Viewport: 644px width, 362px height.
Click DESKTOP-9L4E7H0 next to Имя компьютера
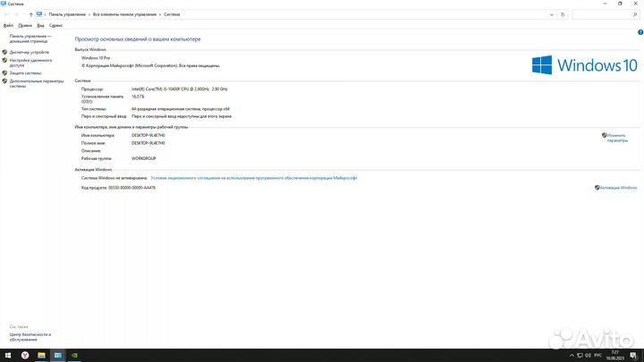(148, 136)
